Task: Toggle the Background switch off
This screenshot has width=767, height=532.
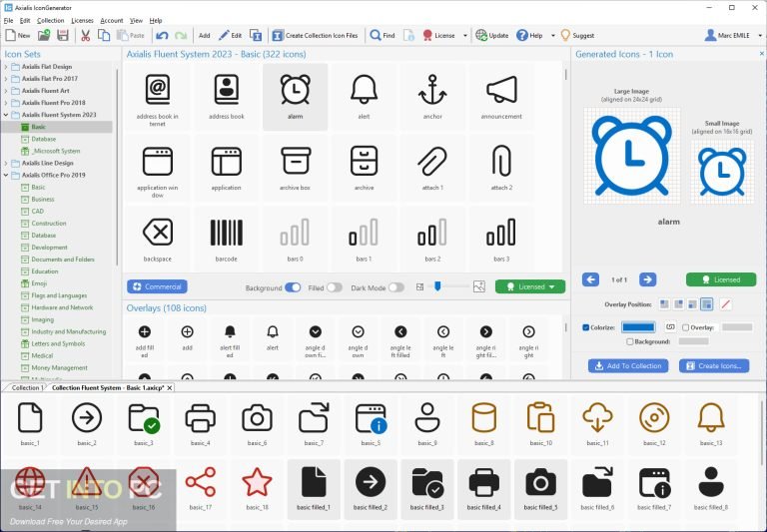Action: pyautogui.click(x=293, y=287)
